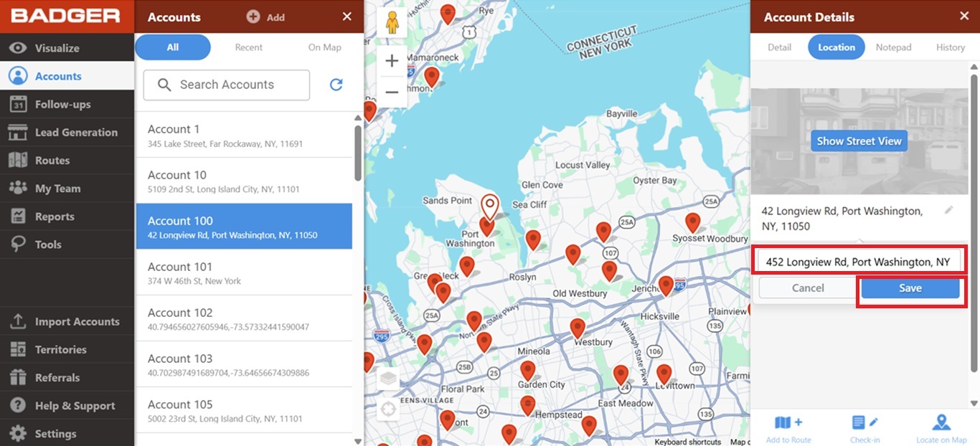This screenshot has height=446, width=980.
Task: Select Account 105 in the list
Action: point(244,410)
